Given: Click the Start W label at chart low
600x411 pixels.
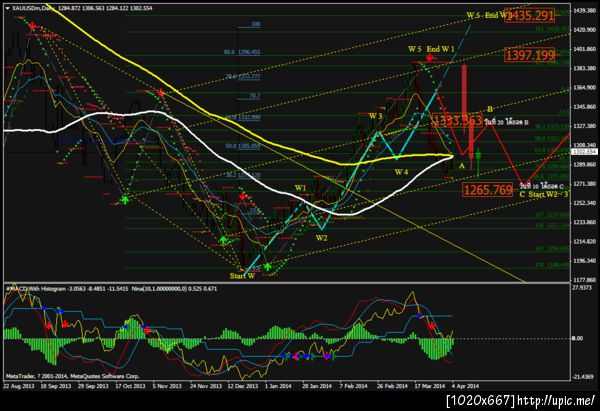Looking at the screenshot, I should 243,276.
